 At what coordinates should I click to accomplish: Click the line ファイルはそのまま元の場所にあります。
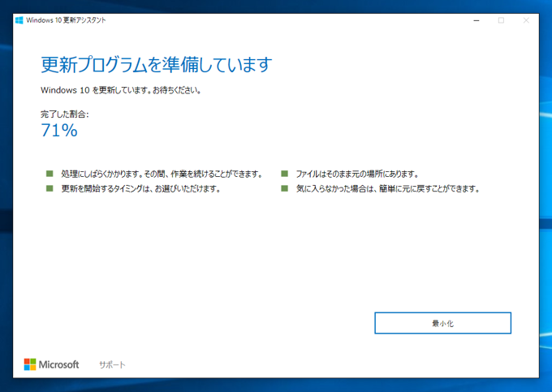click(357, 174)
